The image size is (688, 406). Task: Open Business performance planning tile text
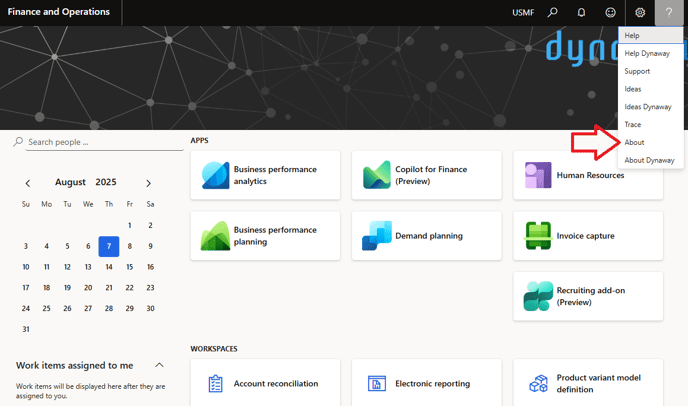coord(275,236)
